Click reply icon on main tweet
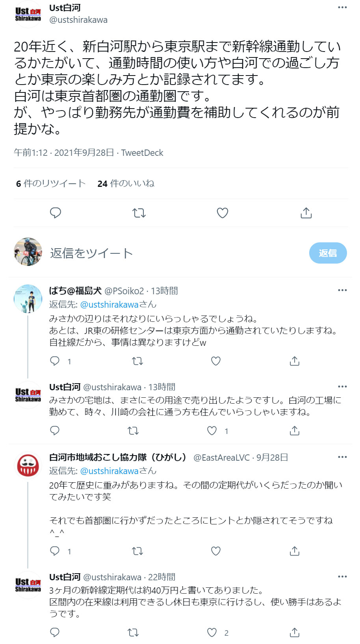 56,213
